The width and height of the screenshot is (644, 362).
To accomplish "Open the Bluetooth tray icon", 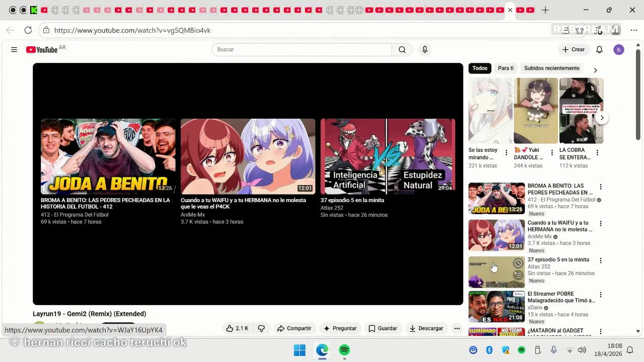I will pyautogui.click(x=489, y=350).
